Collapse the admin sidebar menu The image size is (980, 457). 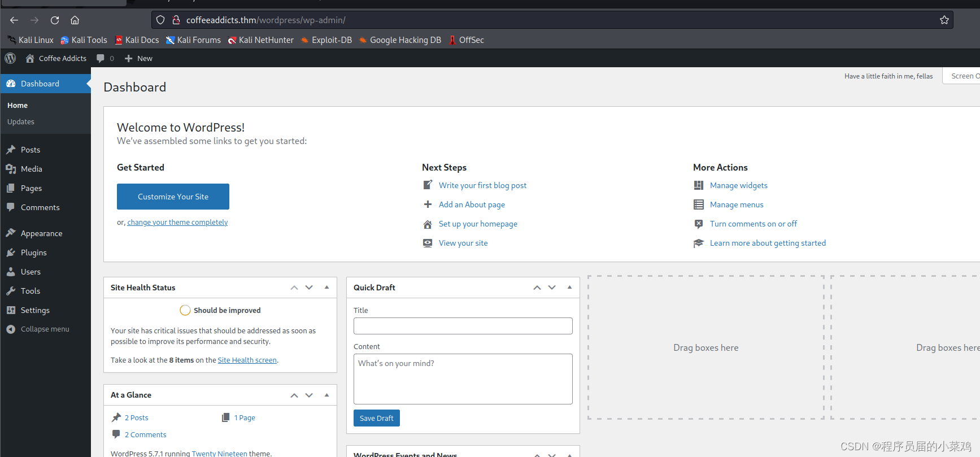point(45,329)
